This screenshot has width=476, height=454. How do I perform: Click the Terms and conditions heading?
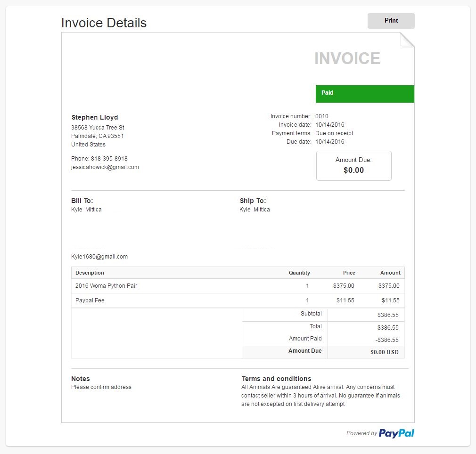276,379
